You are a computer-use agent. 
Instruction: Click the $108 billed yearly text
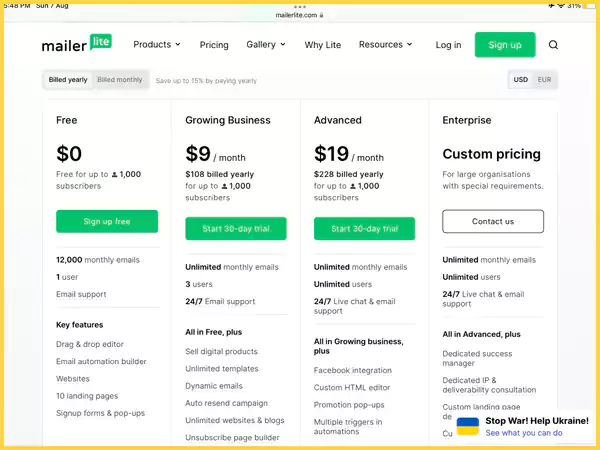point(220,174)
